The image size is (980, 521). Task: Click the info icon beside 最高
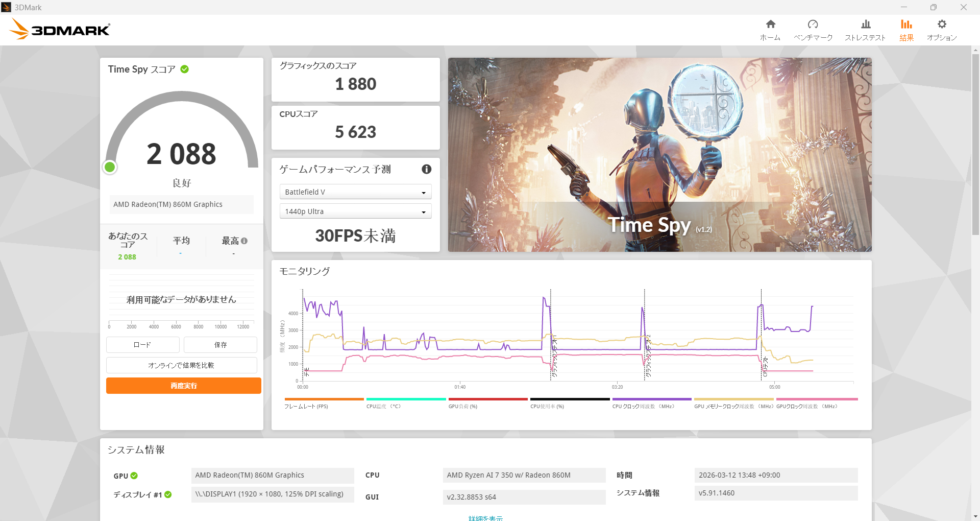(244, 241)
